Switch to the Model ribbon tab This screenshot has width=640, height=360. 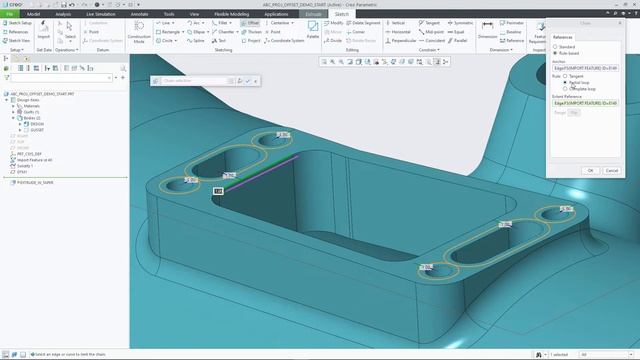(33, 14)
